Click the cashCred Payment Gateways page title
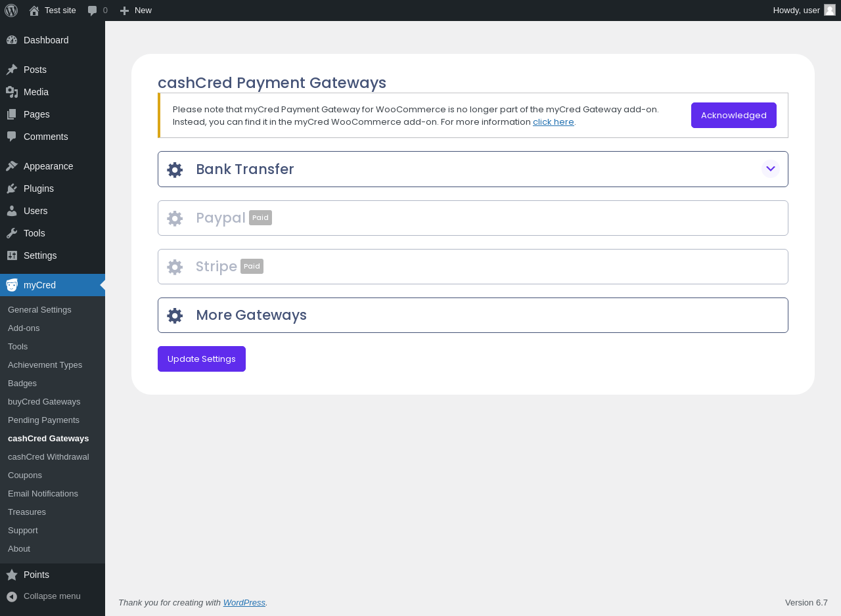841x616 pixels. click(272, 83)
